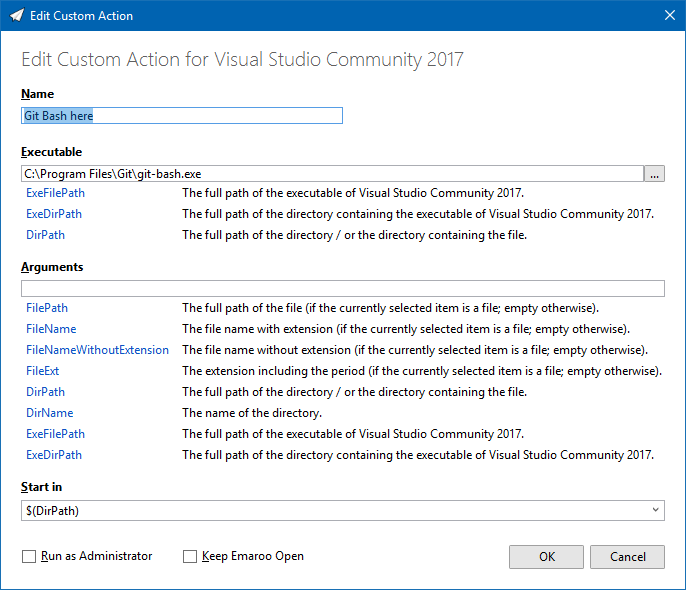The image size is (686, 590).
Task: Click the Name input field
Action: click(182, 115)
